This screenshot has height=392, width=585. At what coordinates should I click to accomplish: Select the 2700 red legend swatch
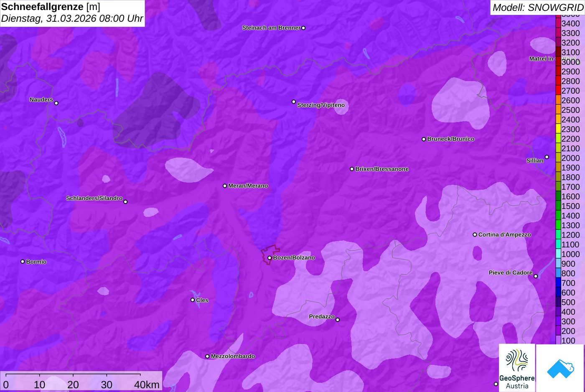[558, 90]
